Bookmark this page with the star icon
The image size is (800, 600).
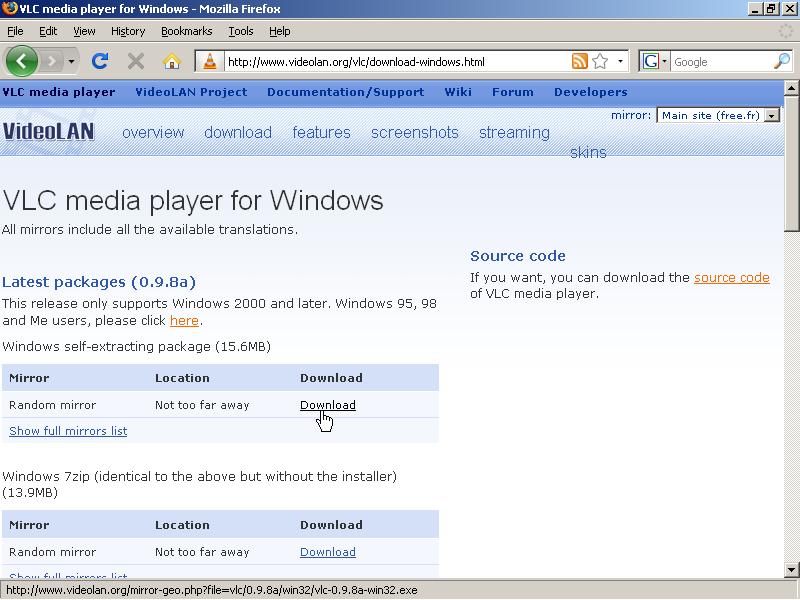tap(600, 61)
